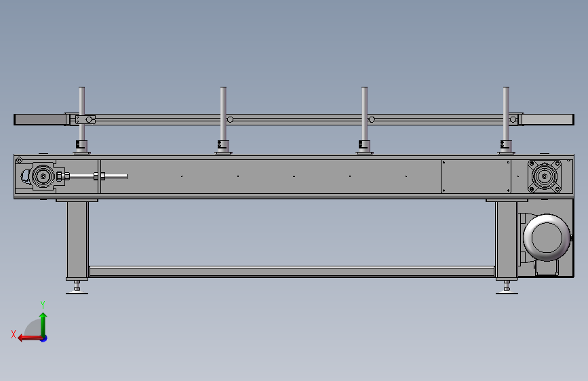Pick the threaded tension adjusting rod
The height and width of the screenshot is (381, 588).
pos(98,176)
